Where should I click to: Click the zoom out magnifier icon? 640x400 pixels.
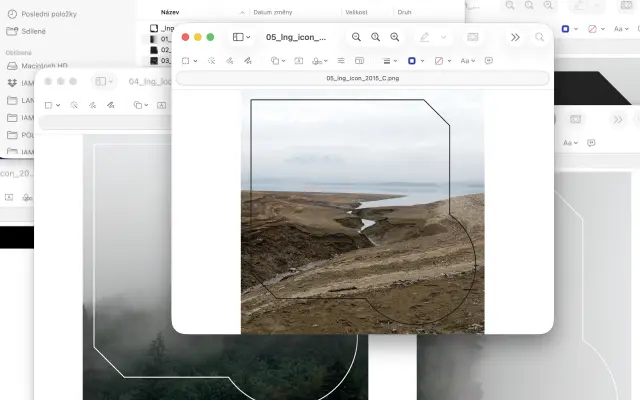click(357, 37)
